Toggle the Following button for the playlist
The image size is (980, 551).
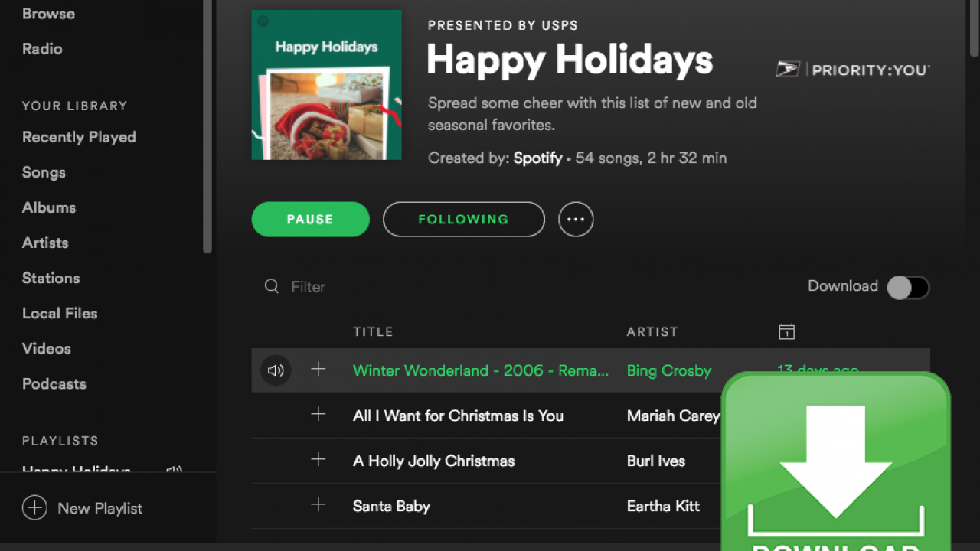click(x=463, y=220)
